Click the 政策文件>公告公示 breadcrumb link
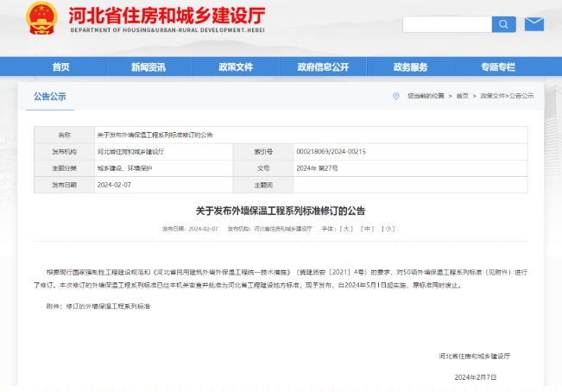Image resolution: width=562 pixels, height=392 pixels. 507,96
